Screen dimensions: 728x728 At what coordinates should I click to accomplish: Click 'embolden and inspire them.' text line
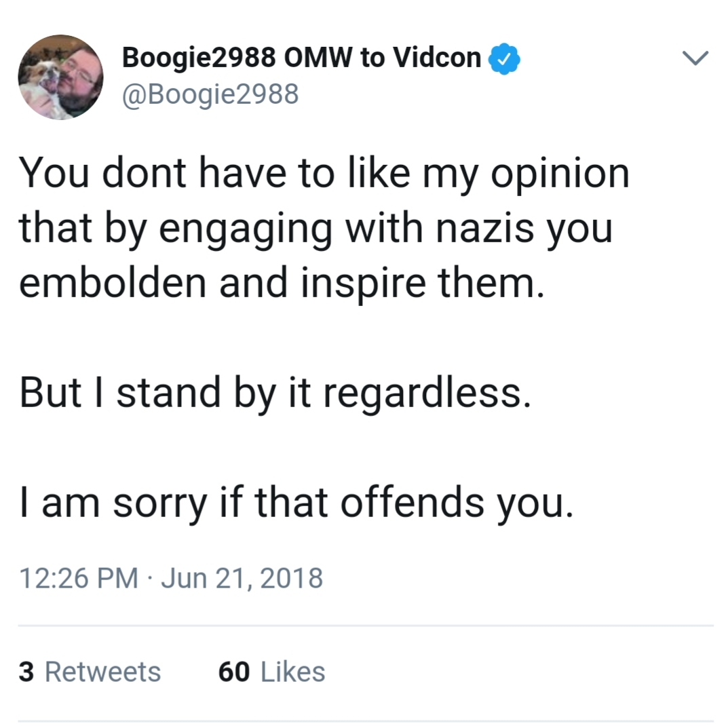282,283
